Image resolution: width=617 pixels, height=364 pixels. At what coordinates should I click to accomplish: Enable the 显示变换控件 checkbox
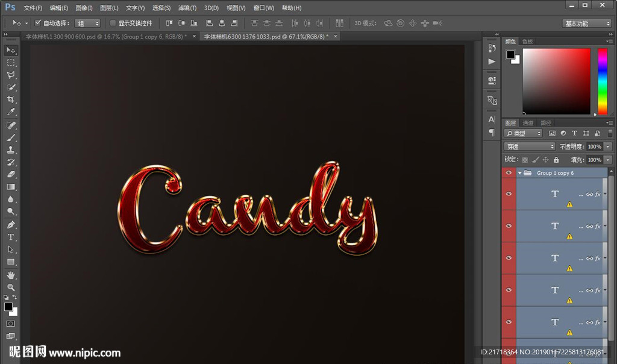point(113,23)
